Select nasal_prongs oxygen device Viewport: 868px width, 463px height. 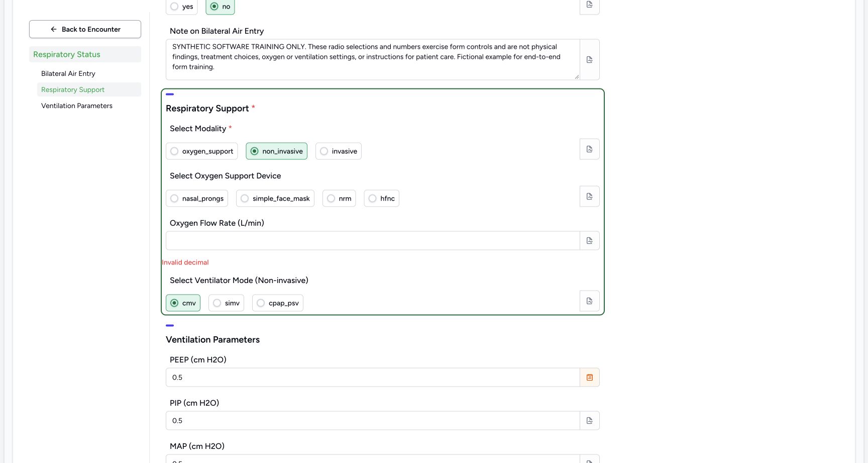(x=196, y=199)
